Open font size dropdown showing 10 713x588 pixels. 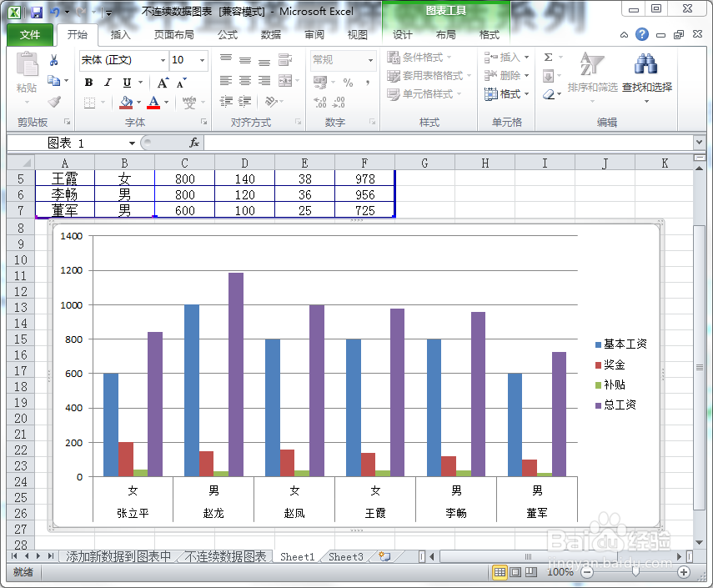[203, 60]
